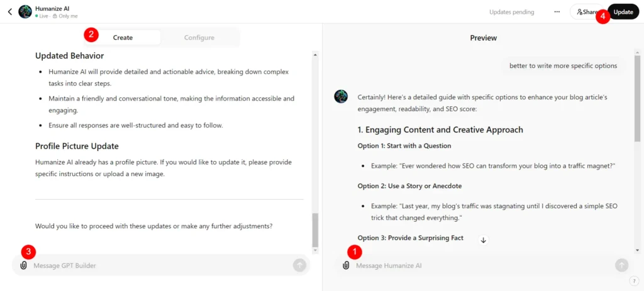The width and height of the screenshot is (644, 291).
Task: Attach a file in GPT Builder message box
Action: coord(23,266)
